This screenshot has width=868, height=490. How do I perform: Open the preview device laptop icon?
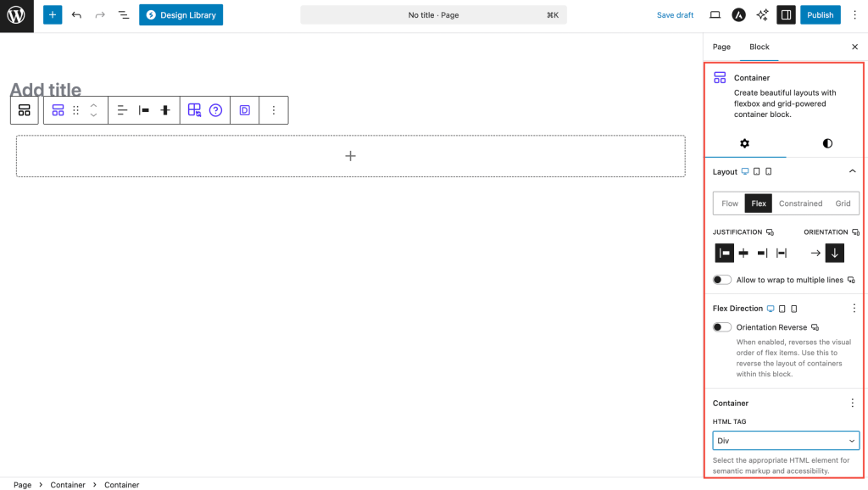pos(715,15)
